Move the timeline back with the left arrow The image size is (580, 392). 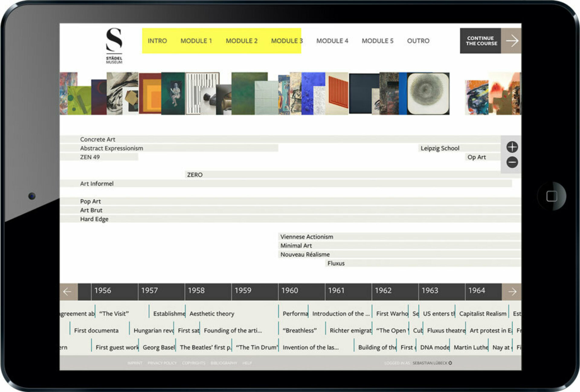tap(69, 292)
